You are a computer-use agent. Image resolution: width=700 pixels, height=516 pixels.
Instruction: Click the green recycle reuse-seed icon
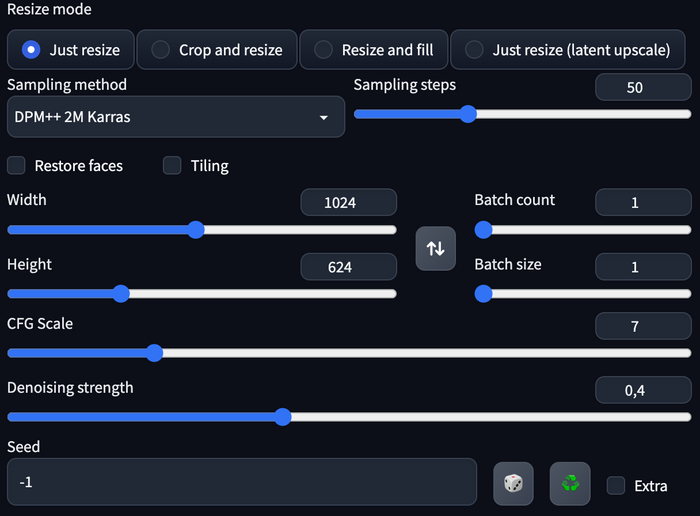point(570,483)
